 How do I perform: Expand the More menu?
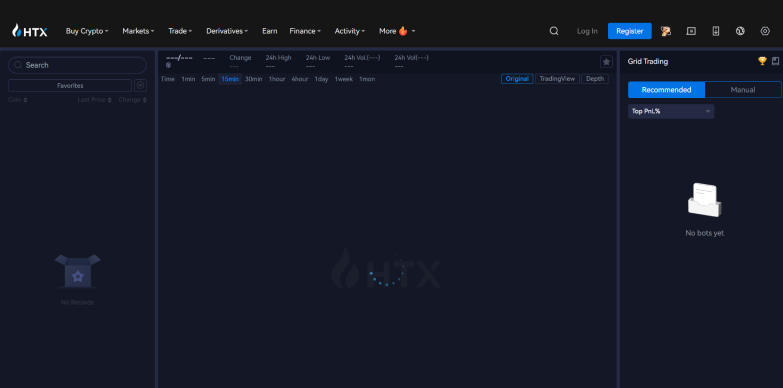pos(397,31)
